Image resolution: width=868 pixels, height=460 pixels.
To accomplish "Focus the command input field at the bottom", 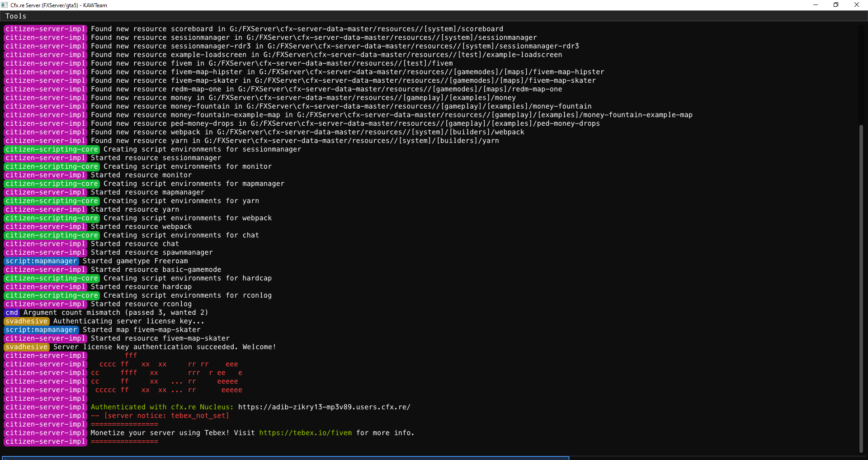I will (285, 458).
